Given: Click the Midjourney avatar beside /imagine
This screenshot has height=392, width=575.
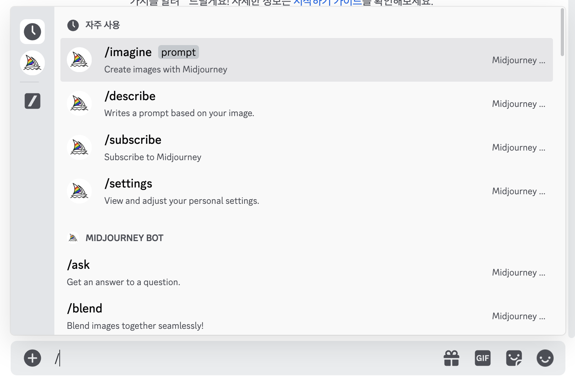Looking at the screenshot, I should pyautogui.click(x=79, y=60).
